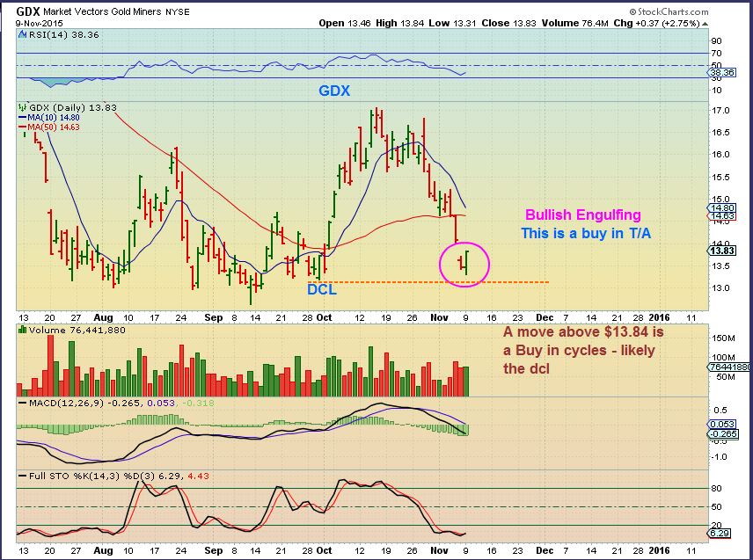
Task: Click the blue DCL label
Action: click(322, 289)
